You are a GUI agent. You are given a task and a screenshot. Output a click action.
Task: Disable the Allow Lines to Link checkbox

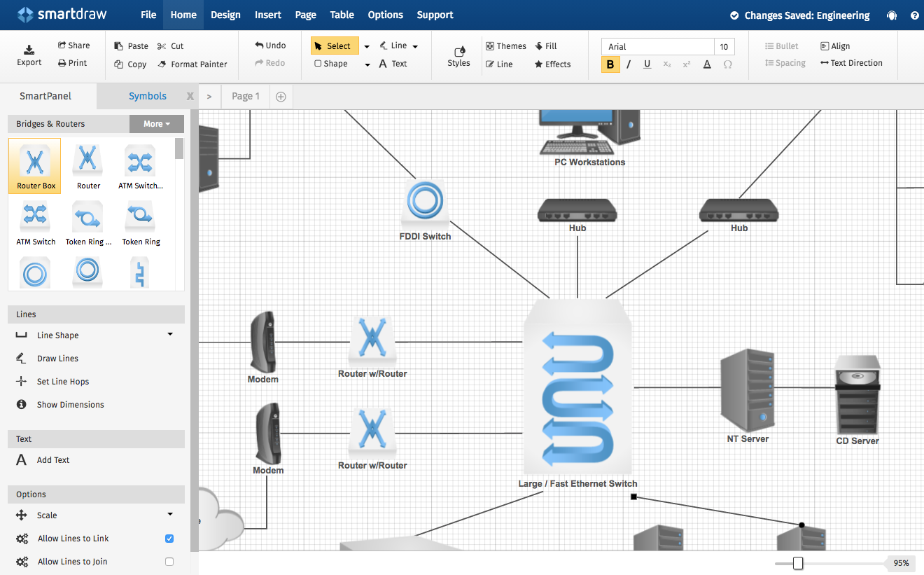tap(169, 539)
